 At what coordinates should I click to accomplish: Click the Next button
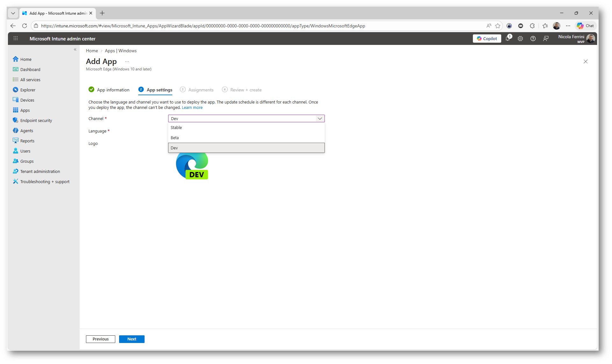point(132,339)
